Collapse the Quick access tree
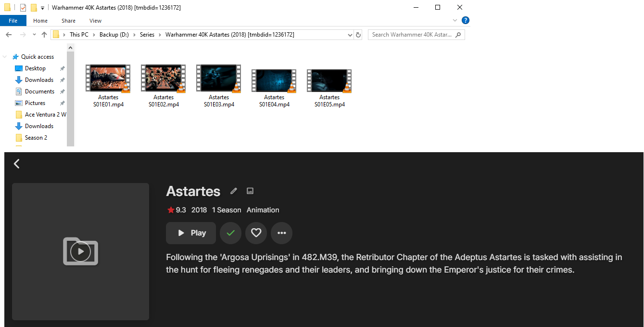 [x=5, y=57]
